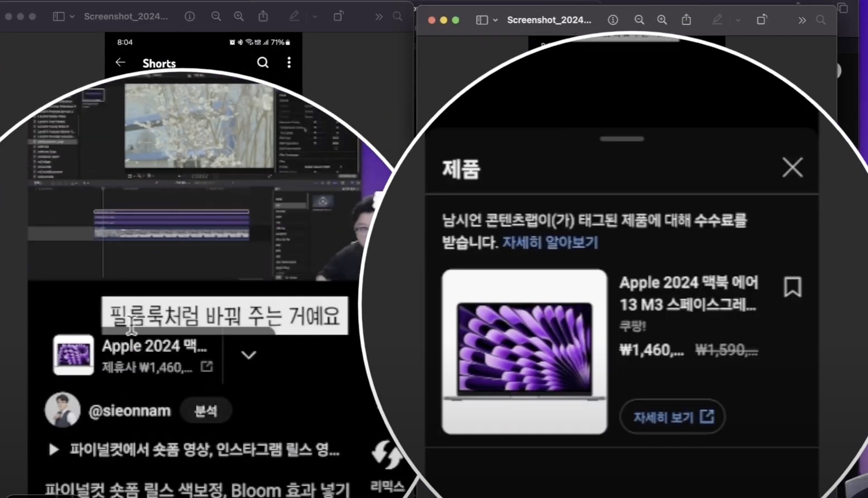This screenshot has height=498, width=868.
Task: Tap the Shorts search magnifier icon
Action: tap(263, 63)
